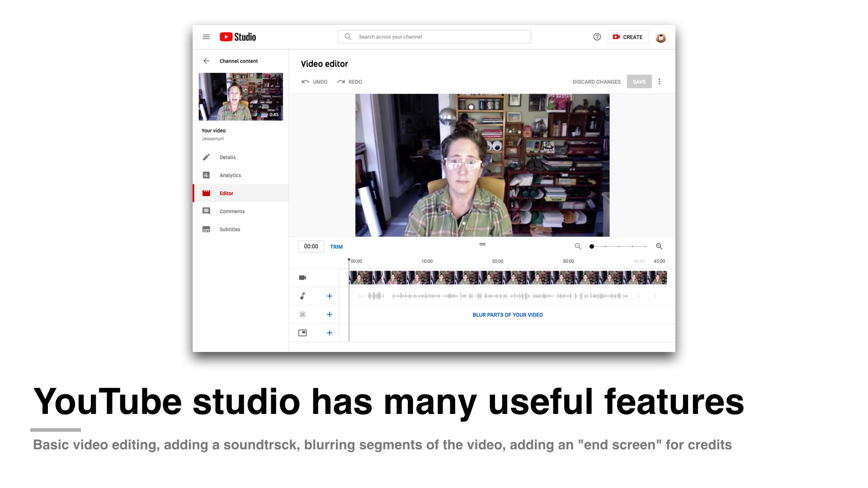The image size is (868, 488).
Task: Click the current timecode 00:00 field
Action: click(311, 246)
